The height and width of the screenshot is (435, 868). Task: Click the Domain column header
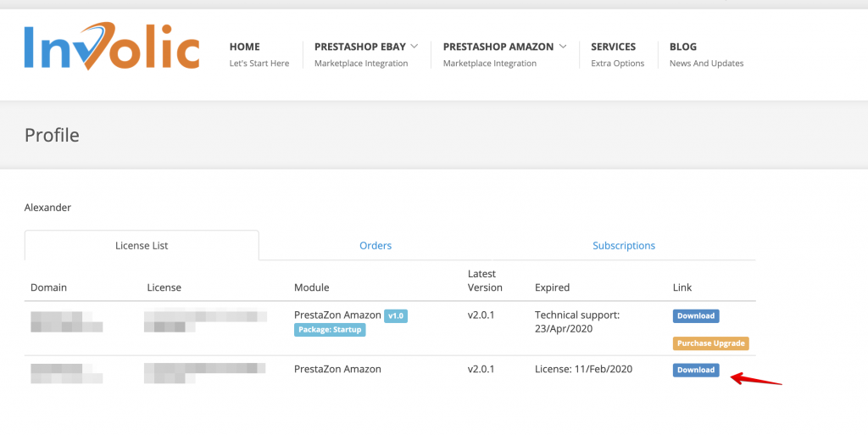(x=48, y=287)
